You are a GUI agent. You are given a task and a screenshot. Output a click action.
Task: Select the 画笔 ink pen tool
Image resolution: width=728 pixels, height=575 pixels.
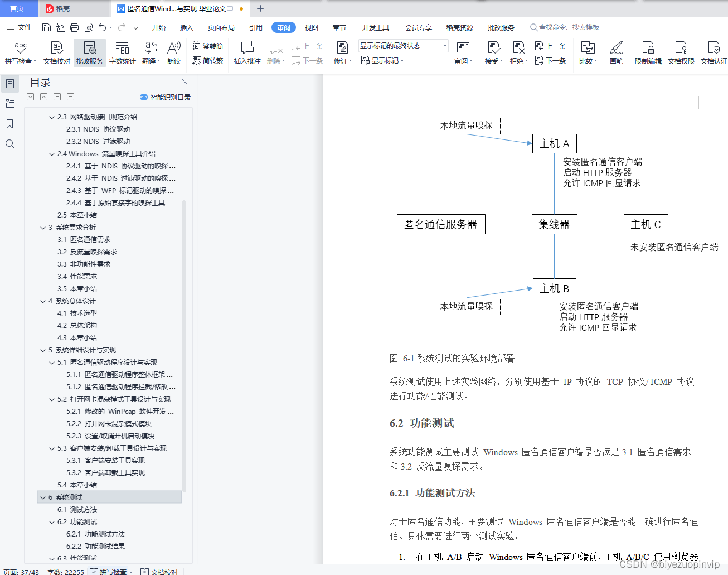(x=617, y=52)
